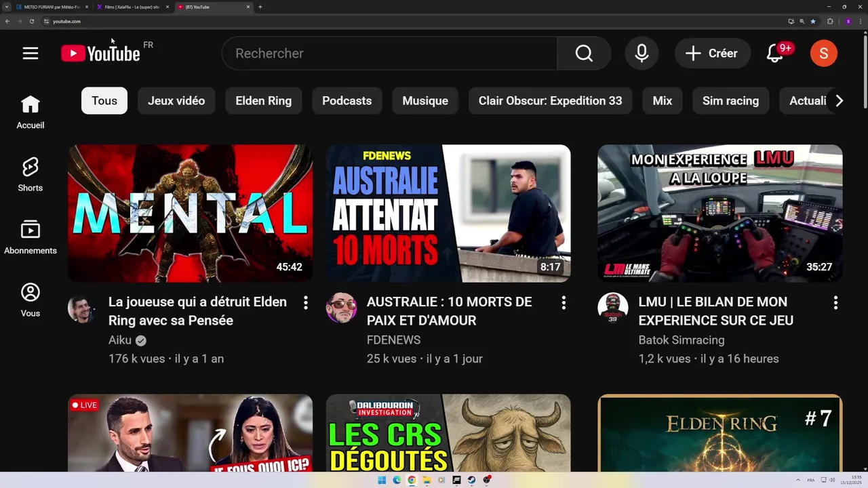Screen dimensions: 868x488
Task: Open Shorts from the sidebar
Action: [x=31, y=175]
